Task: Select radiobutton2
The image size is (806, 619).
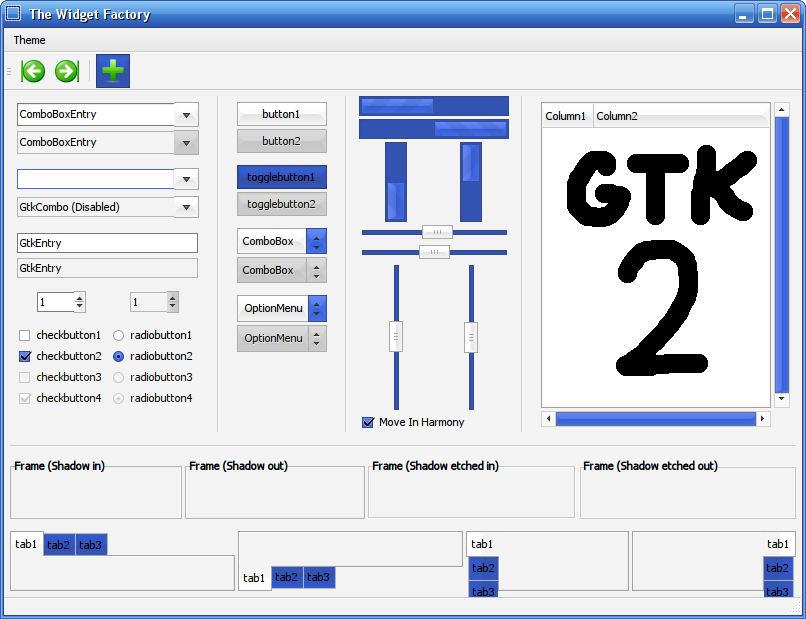Action: (x=118, y=356)
